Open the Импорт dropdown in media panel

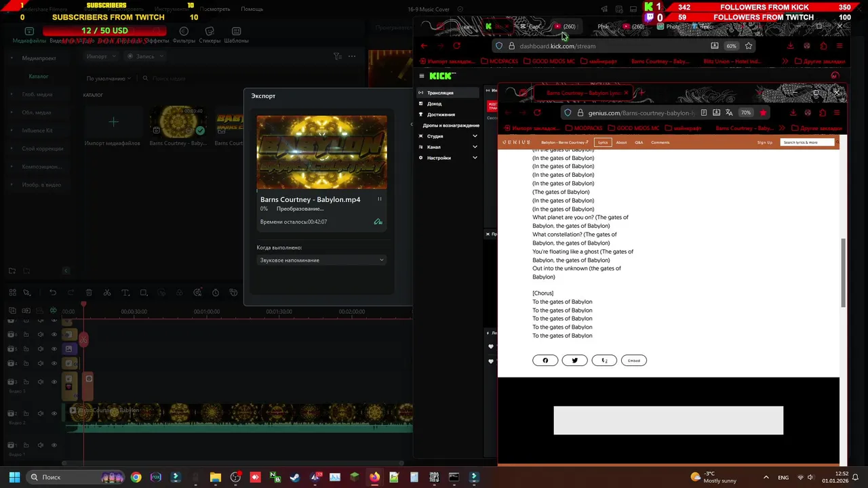point(100,56)
